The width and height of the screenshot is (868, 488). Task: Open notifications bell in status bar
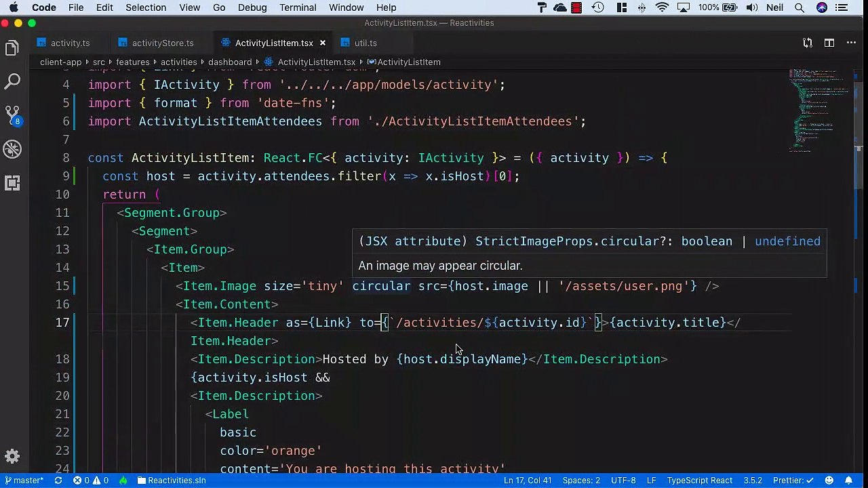[x=849, y=481]
